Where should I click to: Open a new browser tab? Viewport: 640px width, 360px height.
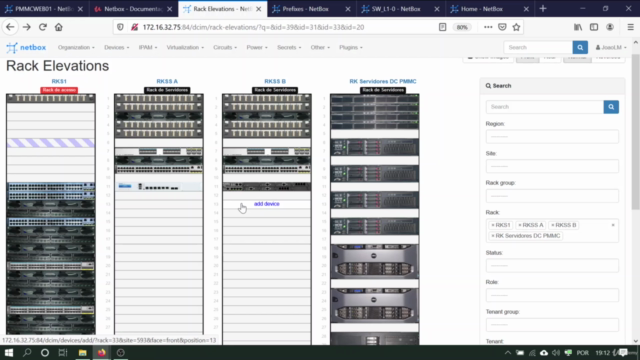[543, 9]
